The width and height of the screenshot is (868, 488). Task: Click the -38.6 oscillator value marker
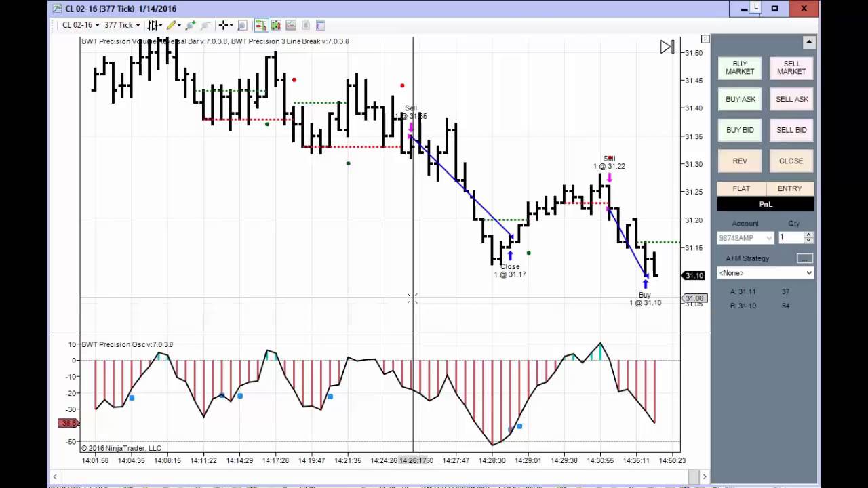click(68, 424)
